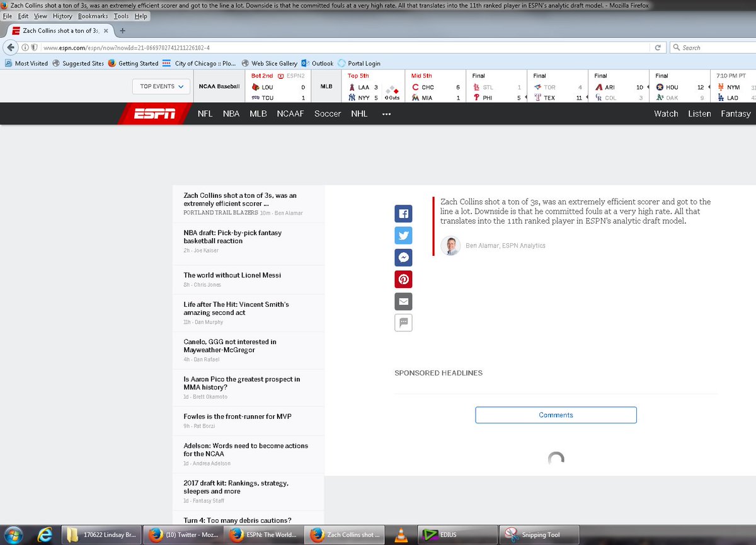This screenshot has height=545, width=756.
Task: Select MLB in ESPN navigation
Action: (258, 114)
